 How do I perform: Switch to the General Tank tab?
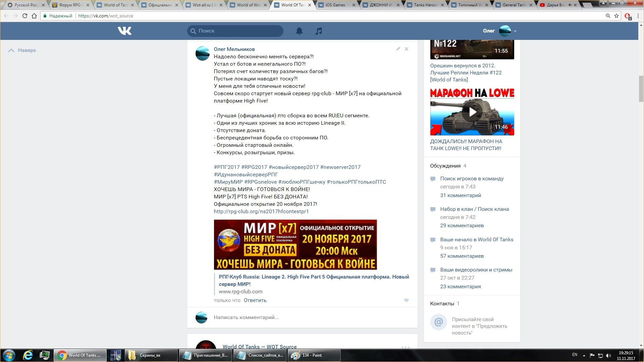tap(514, 5)
